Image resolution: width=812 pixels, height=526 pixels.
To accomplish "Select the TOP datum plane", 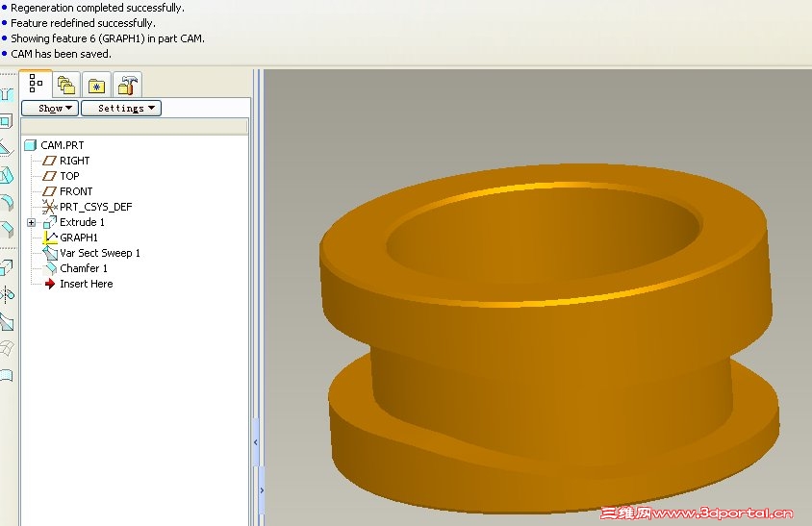I will (x=61, y=176).
